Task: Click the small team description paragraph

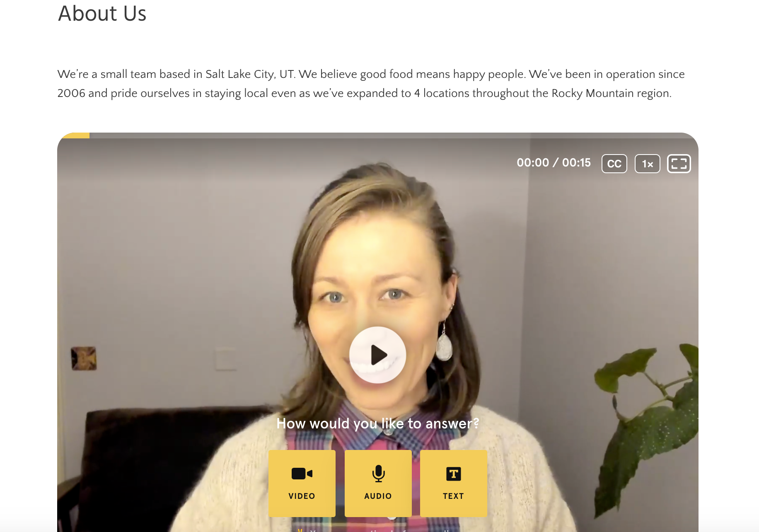Action: (x=371, y=84)
